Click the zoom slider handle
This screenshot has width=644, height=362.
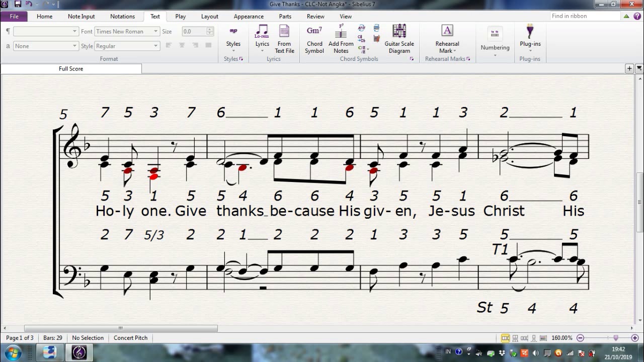[x=615, y=338]
